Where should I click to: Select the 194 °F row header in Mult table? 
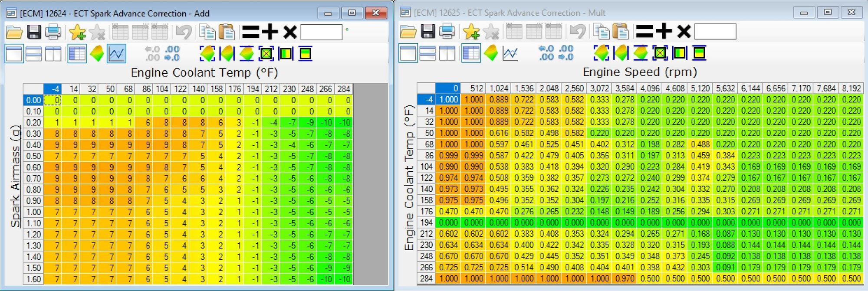click(426, 222)
